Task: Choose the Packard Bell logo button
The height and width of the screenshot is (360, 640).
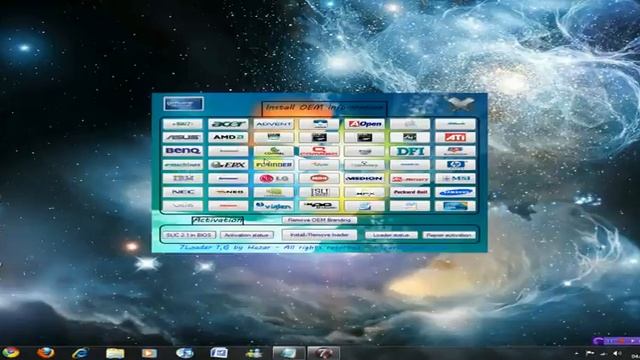Action: 410,192
